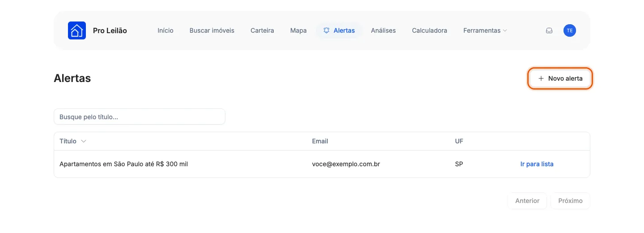
Task: Open the Mapa view
Action: click(298, 30)
